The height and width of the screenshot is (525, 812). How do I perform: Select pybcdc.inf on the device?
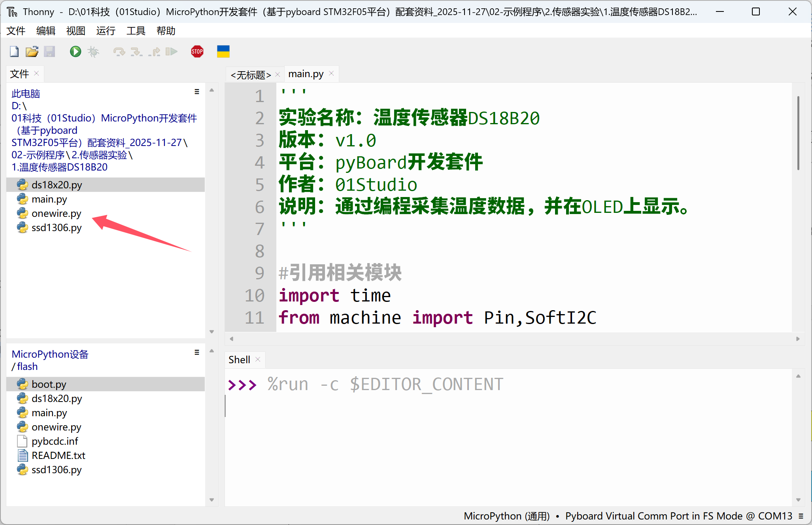[55, 441]
